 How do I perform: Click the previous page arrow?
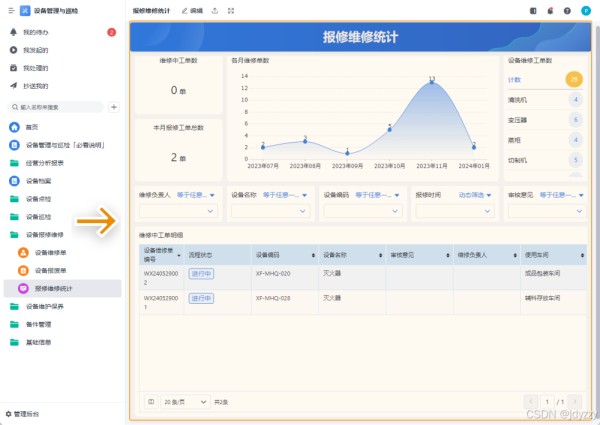[x=531, y=402]
